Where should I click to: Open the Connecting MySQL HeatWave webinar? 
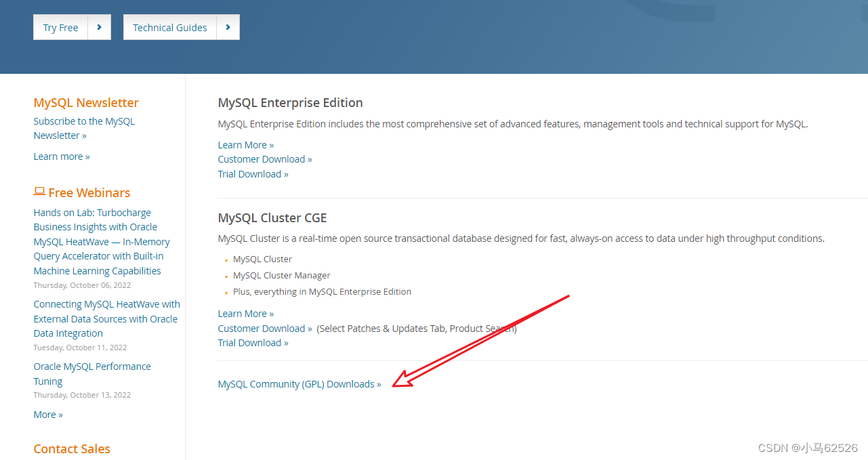[106, 318]
